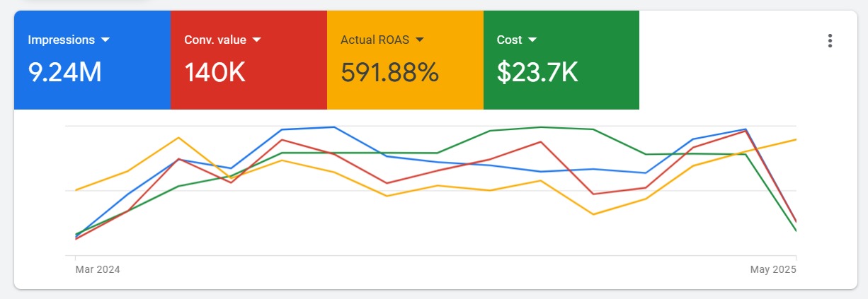Click the dropdown arrow beside Cost
The height and width of the screenshot is (299, 868).
(x=532, y=40)
